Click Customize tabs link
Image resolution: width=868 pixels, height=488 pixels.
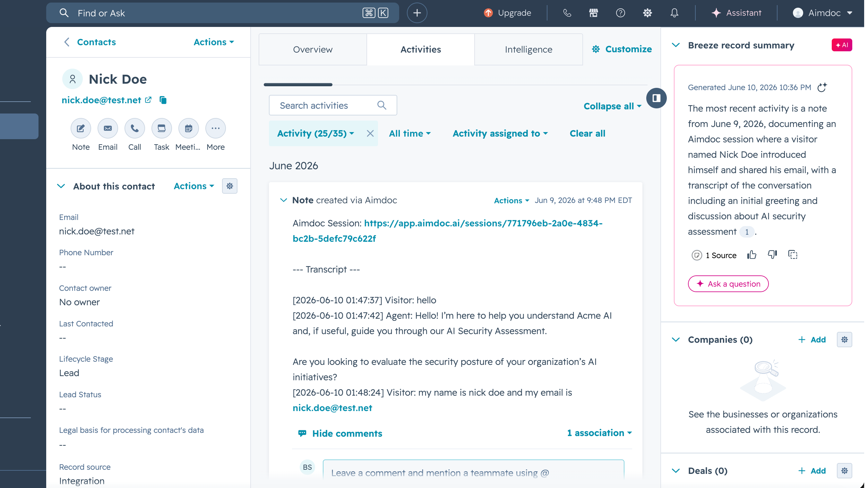(x=622, y=49)
